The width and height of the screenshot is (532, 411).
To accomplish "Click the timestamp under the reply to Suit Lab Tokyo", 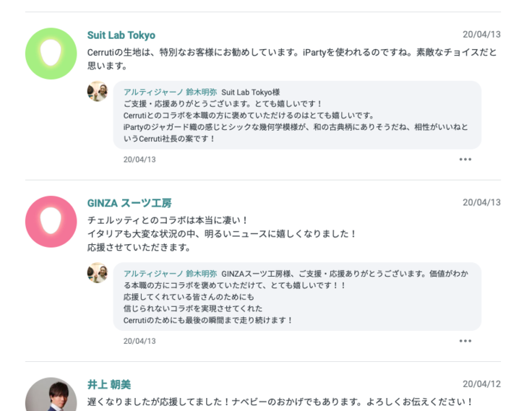I will tap(139, 160).
